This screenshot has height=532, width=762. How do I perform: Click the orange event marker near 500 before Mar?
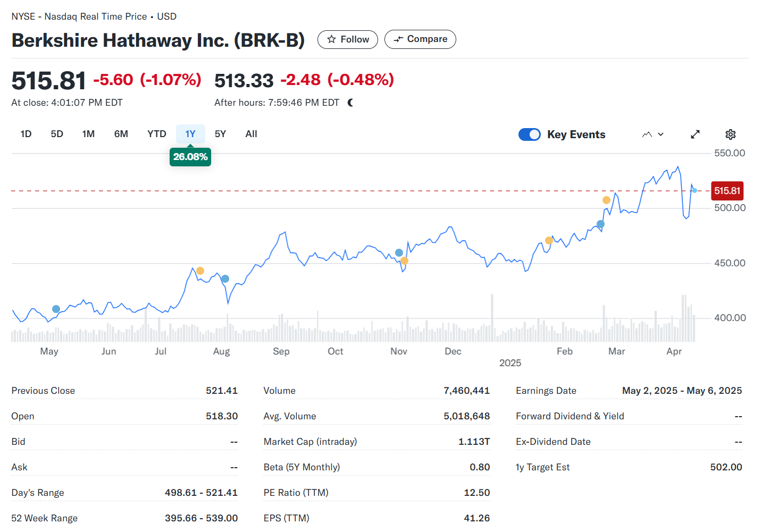click(606, 200)
